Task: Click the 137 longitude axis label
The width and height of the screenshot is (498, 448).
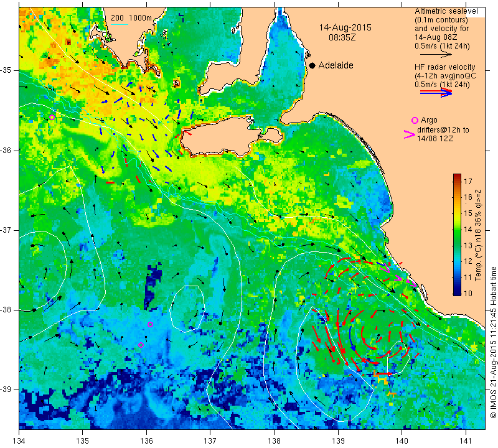Action: 210,441
